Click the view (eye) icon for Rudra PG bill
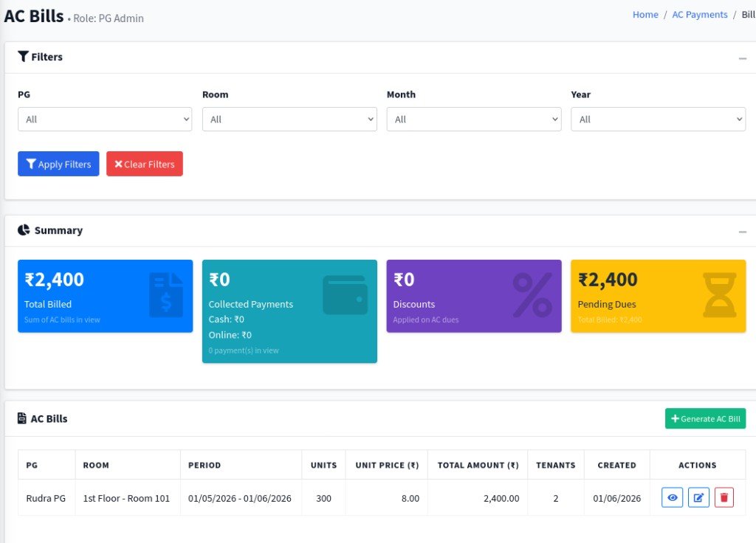The width and height of the screenshot is (756, 543). click(672, 498)
